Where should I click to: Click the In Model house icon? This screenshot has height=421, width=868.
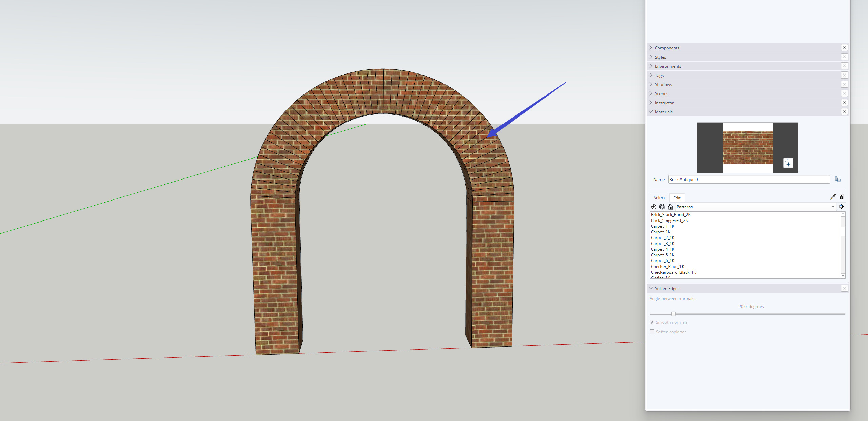point(670,207)
